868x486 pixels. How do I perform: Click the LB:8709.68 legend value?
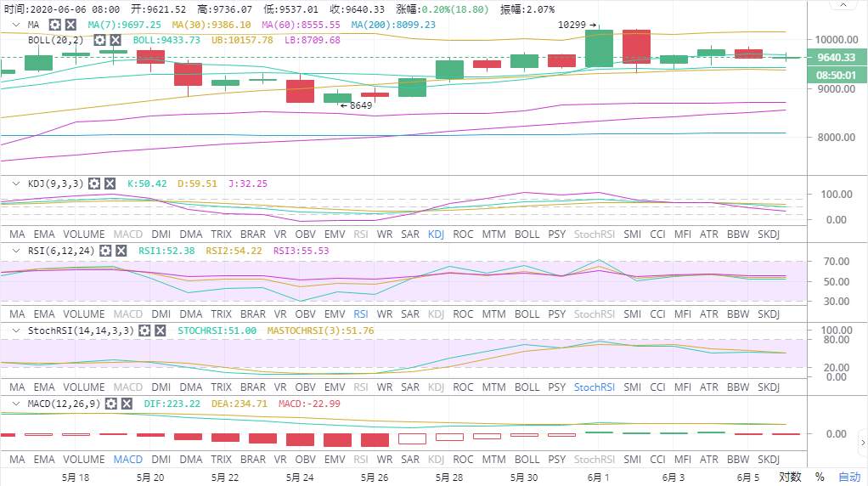pyautogui.click(x=313, y=40)
